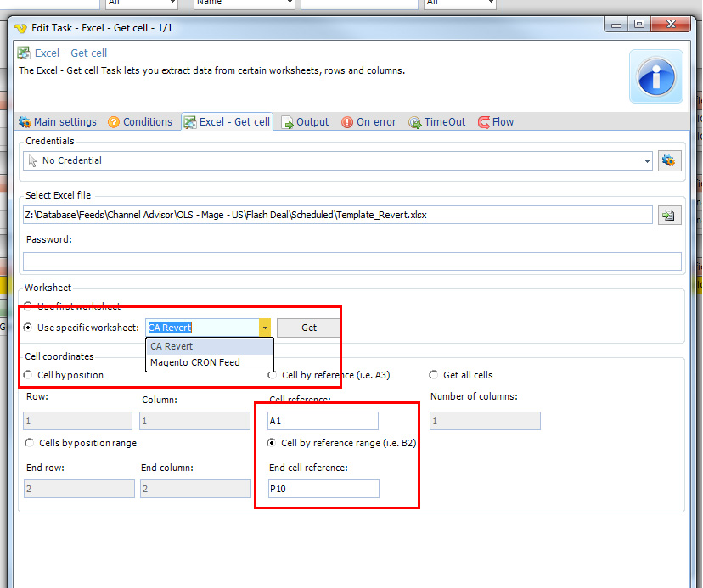Image resolution: width=703 pixels, height=588 pixels.
Task: Click the blue info icon
Action: click(x=655, y=77)
